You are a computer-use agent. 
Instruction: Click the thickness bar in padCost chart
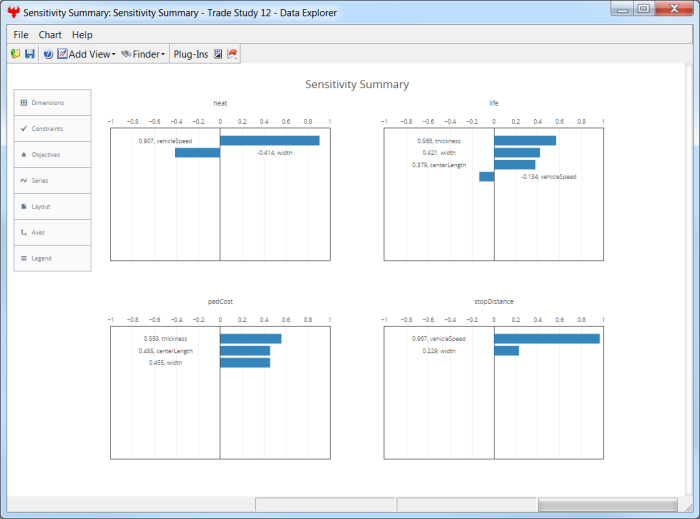pos(250,339)
